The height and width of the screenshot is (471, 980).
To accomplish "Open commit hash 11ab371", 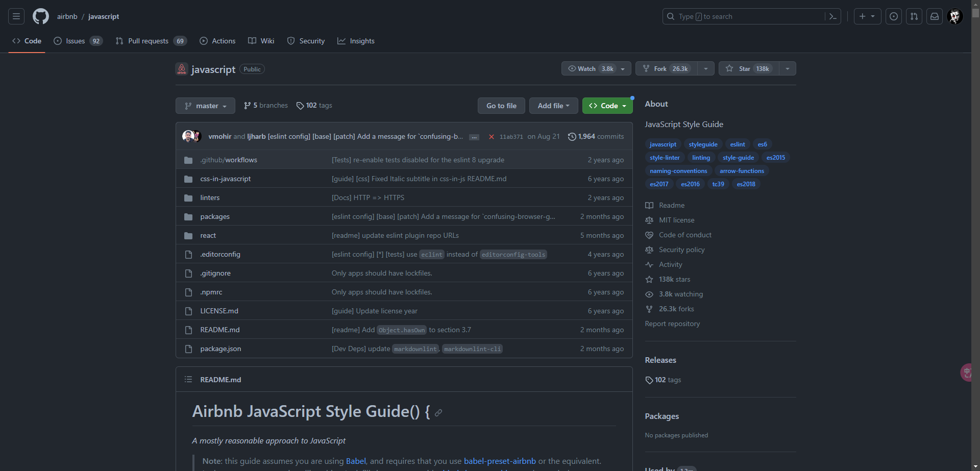I will pyautogui.click(x=511, y=137).
